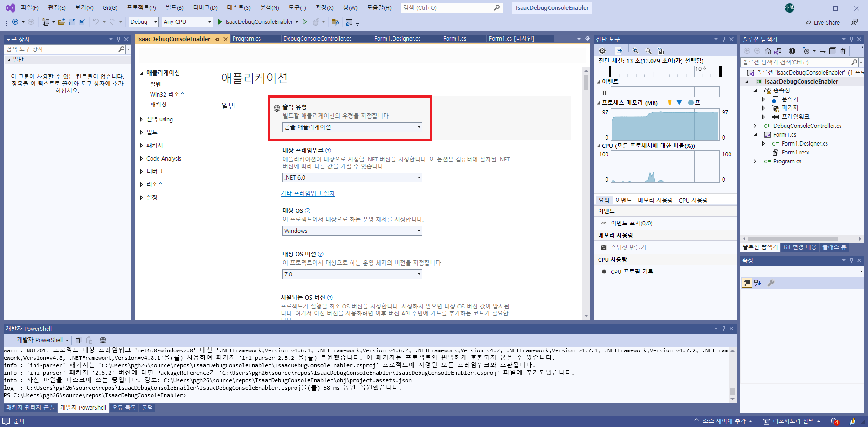Open the Any CPU platform dropdown
Image resolution: width=868 pixels, height=427 pixels.
point(187,22)
